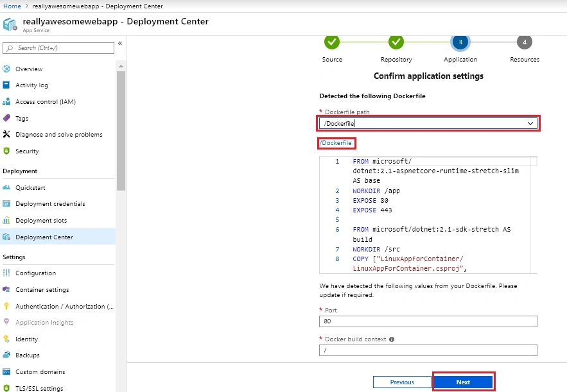
Task: Click the search magnifier icon
Action: (x=10, y=48)
